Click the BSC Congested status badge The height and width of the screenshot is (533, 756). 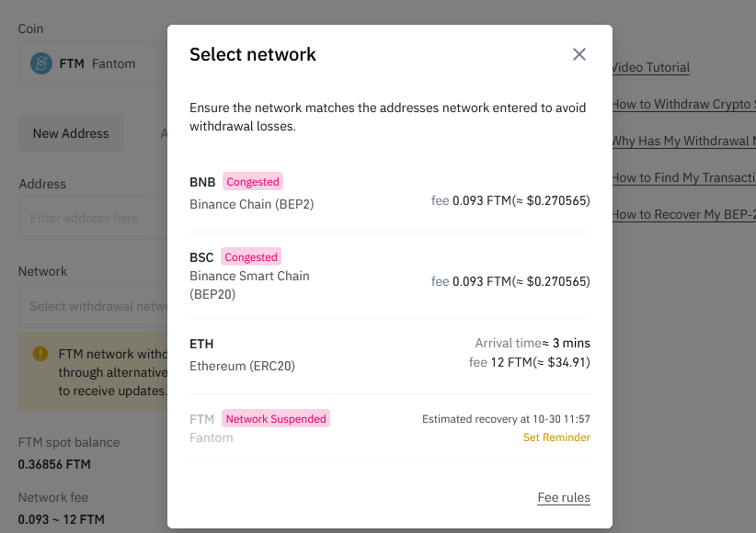click(x=251, y=256)
